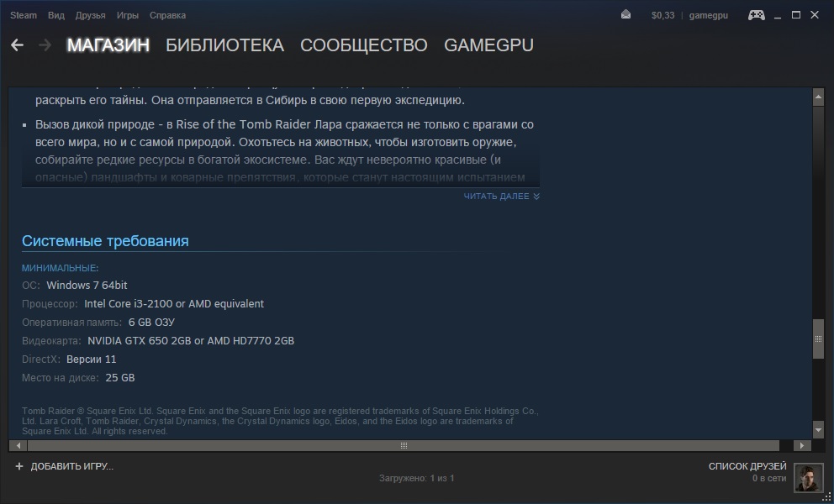Image resolution: width=834 pixels, height=504 pixels.
Task: Open the Друзья menu
Action: (91, 15)
